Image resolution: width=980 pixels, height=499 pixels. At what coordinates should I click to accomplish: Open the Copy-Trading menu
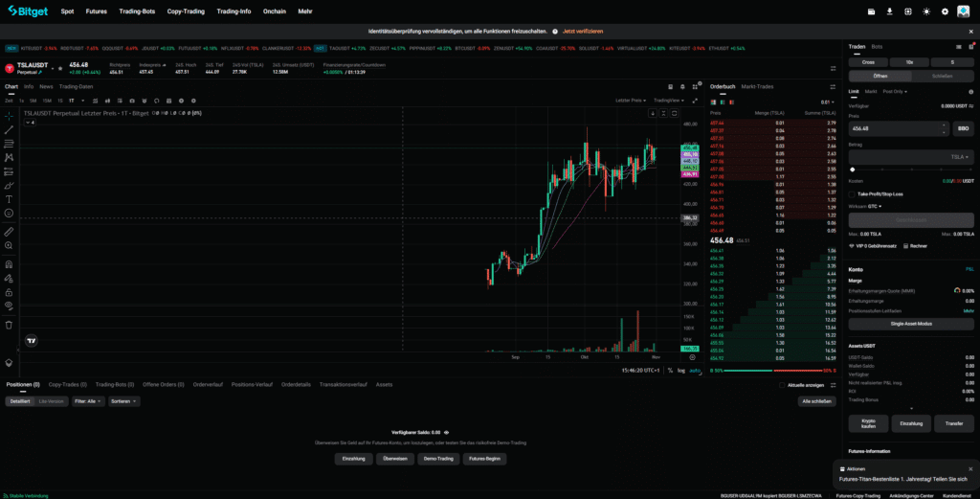click(x=186, y=11)
